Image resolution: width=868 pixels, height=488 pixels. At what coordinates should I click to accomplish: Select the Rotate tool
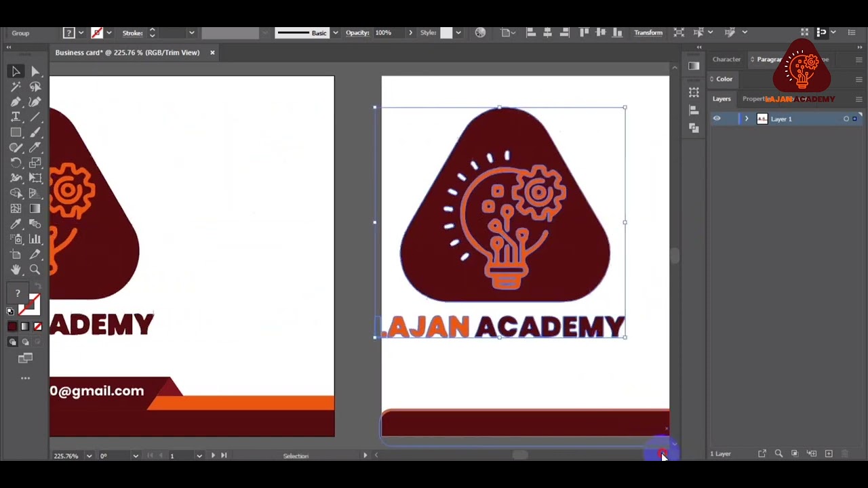click(16, 163)
